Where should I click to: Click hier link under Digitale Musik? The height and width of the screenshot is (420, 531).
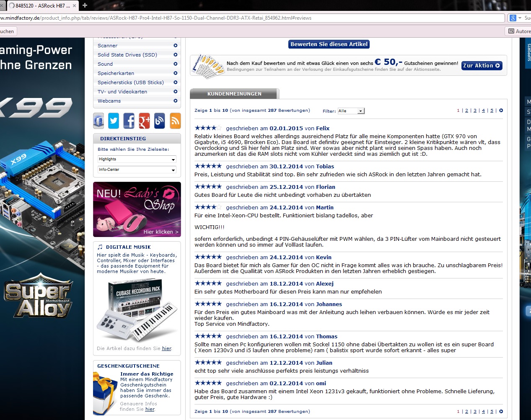pos(167,348)
